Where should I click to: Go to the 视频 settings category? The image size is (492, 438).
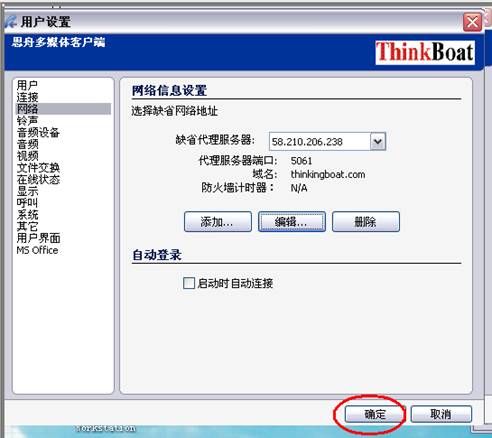[27, 156]
